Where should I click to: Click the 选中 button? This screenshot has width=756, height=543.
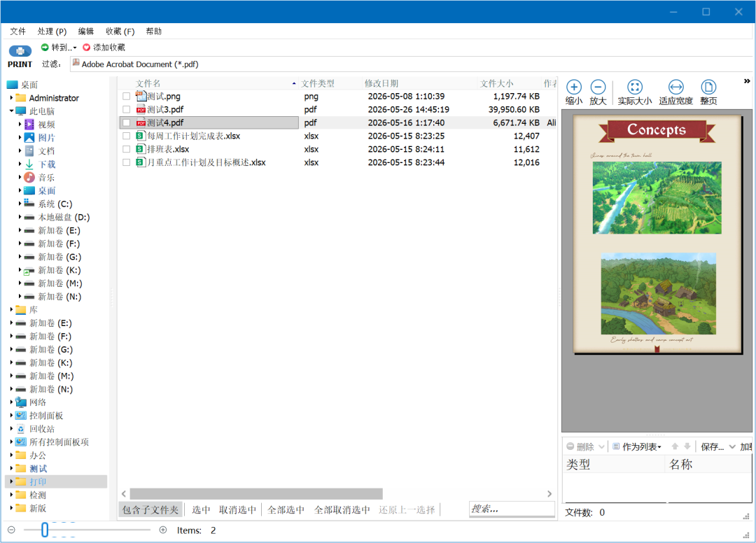coord(201,509)
